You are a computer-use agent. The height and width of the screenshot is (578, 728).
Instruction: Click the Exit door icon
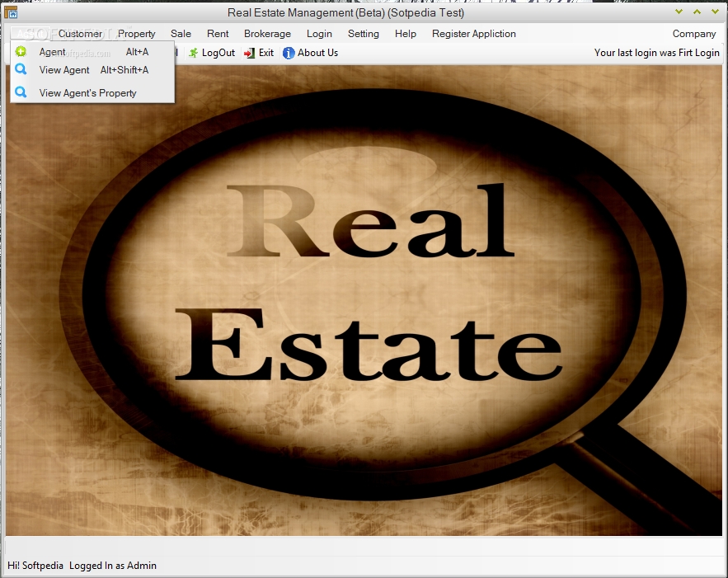pos(250,53)
